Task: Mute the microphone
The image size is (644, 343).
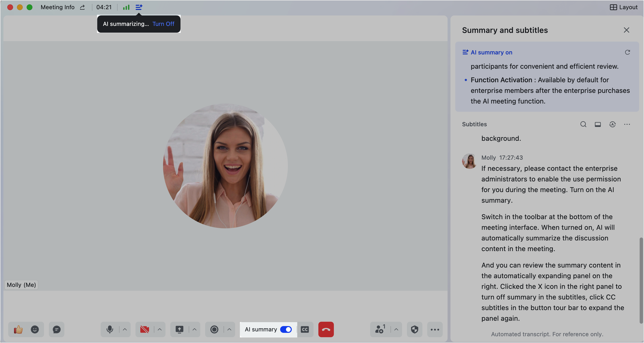Action: coord(110,329)
